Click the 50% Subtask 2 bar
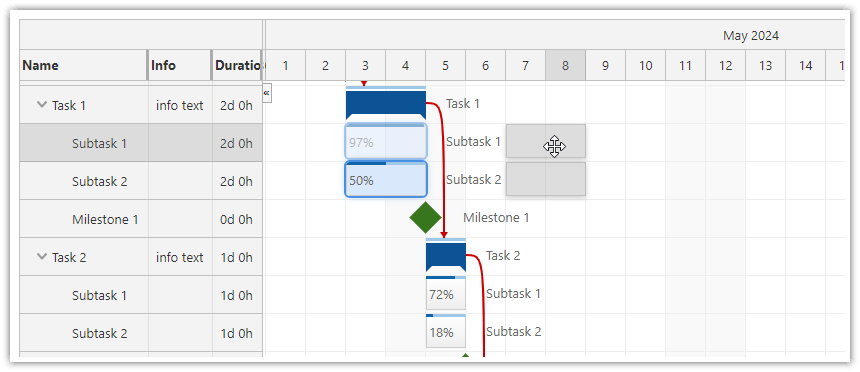This screenshot has height=372, width=860. tap(386, 179)
